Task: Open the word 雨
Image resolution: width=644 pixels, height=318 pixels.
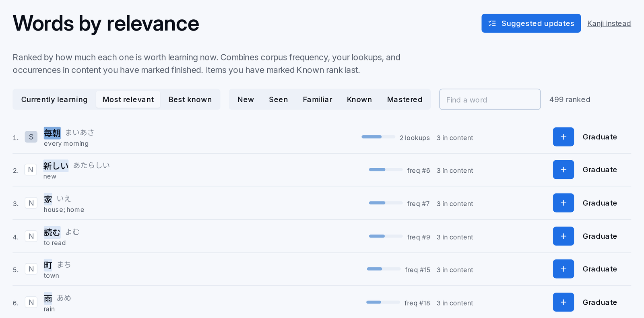Action: pyautogui.click(x=48, y=298)
